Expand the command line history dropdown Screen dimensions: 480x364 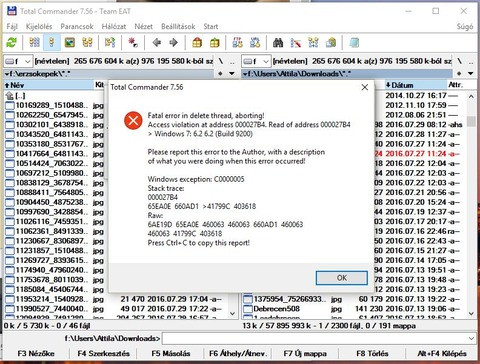(x=471, y=338)
